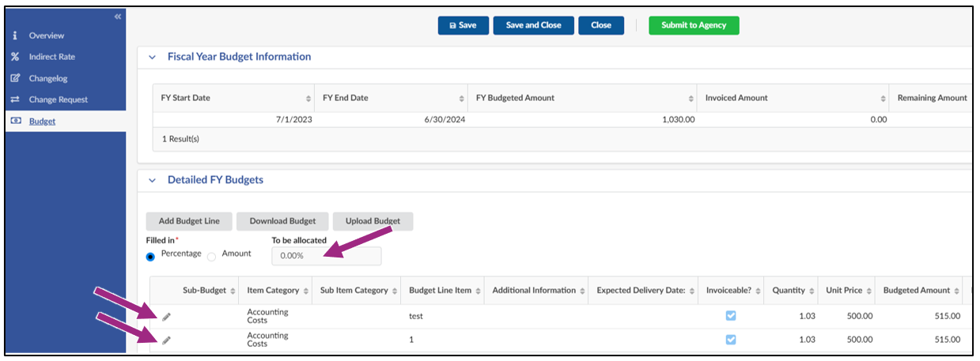Edit the 'test' budget line pencil icon

[166, 317]
